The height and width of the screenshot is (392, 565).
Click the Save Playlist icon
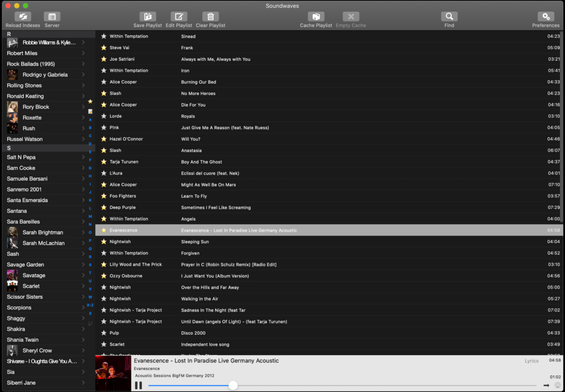[x=147, y=17]
